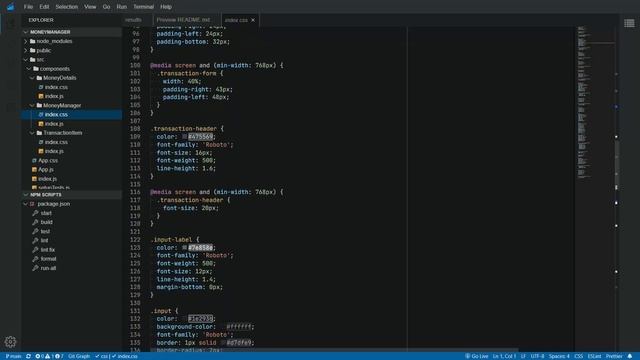Click the VS Code logo in title bar
Viewport: 640px width, 360px height.
[11, 7]
